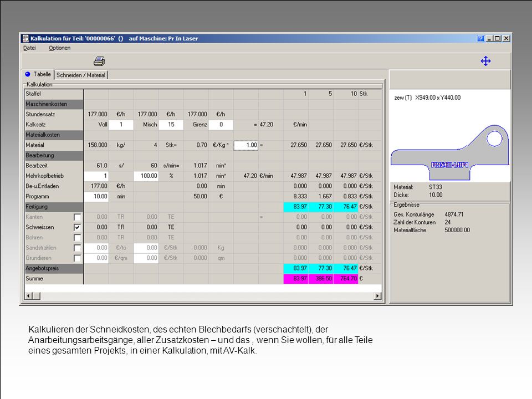Viewport: 532px width, 399px height.
Task: Click the Bearbzeit row label
Action: (x=37, y=166)
